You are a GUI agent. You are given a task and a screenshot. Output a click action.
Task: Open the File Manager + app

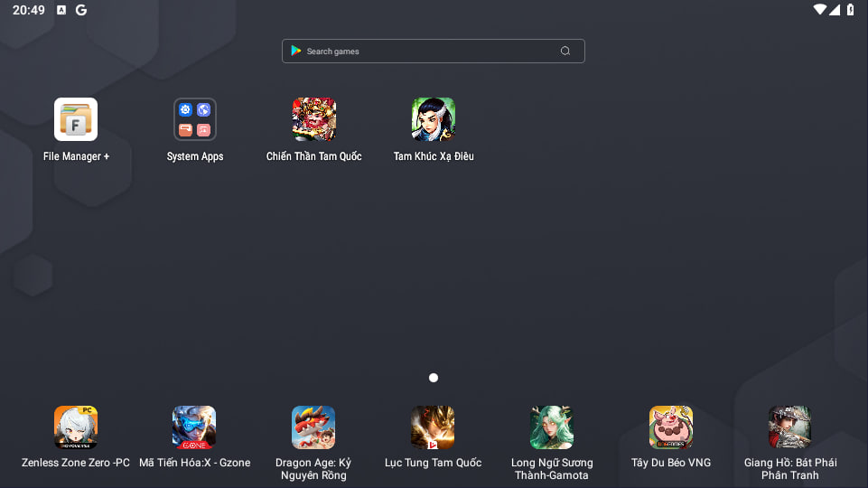(x=76, y=119)
